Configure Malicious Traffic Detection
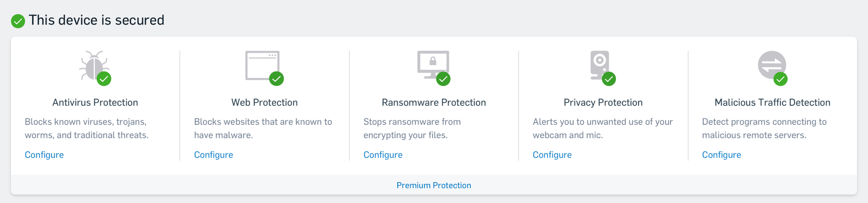This screenshot has height=203, width=868. [x=722, y=155]
